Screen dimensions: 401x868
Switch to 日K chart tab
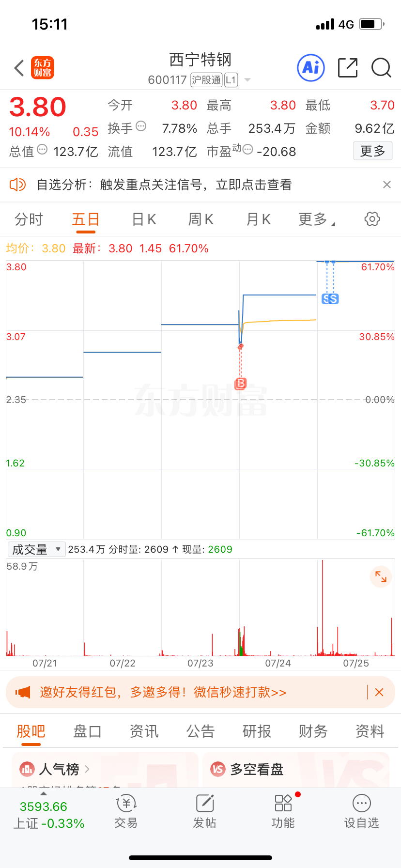pyautogui.click(x=144, y=219)
